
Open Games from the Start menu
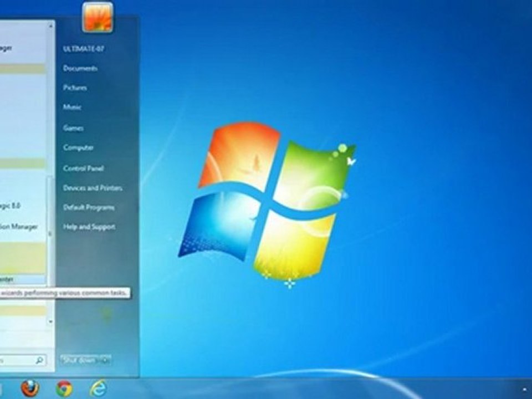pos(73,128)
